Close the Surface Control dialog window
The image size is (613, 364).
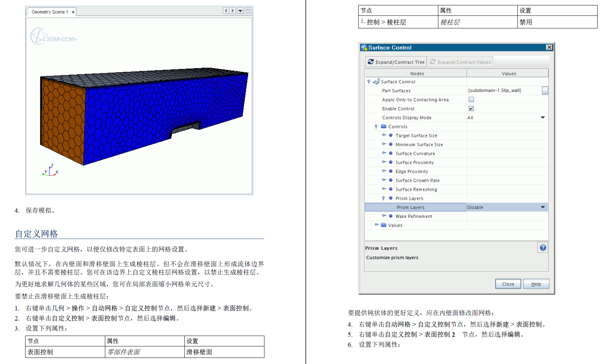pyautogui.click(x=549, y=47)
